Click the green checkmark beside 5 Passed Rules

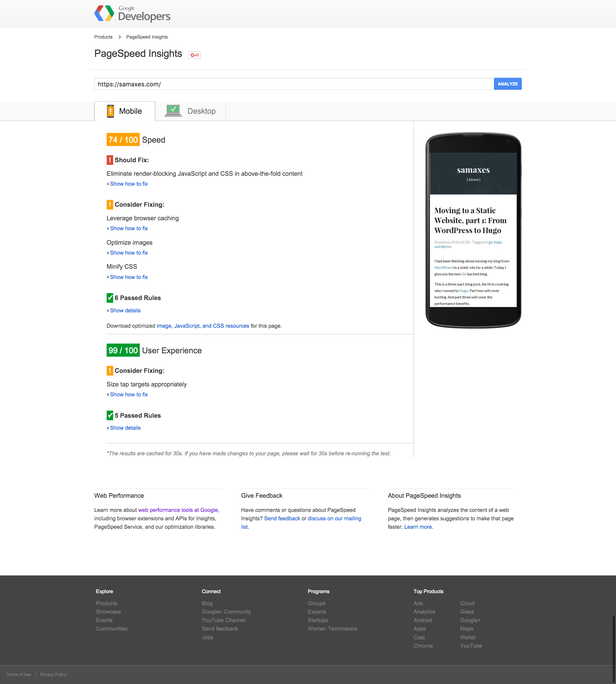[x=110, y=415]
